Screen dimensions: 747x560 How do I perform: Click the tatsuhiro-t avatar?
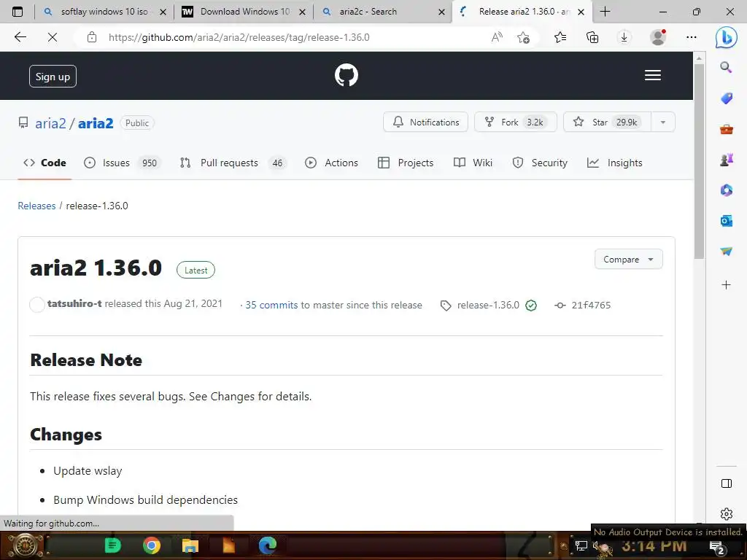37,304
